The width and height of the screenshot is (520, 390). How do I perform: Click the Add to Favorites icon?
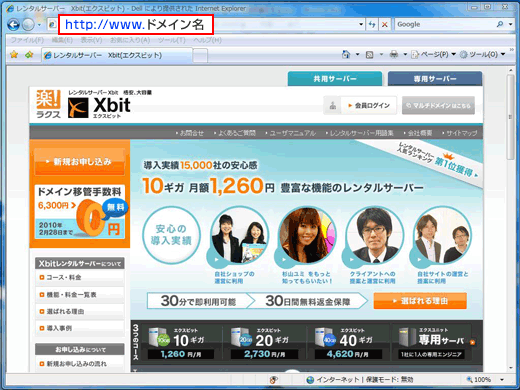(x=29, y=54)
